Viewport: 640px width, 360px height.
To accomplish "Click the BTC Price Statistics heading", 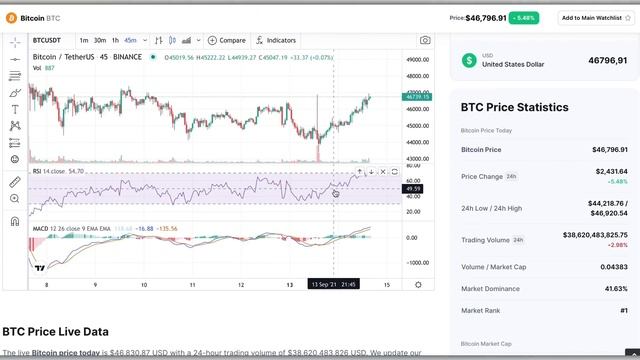I will pos(515,107).
